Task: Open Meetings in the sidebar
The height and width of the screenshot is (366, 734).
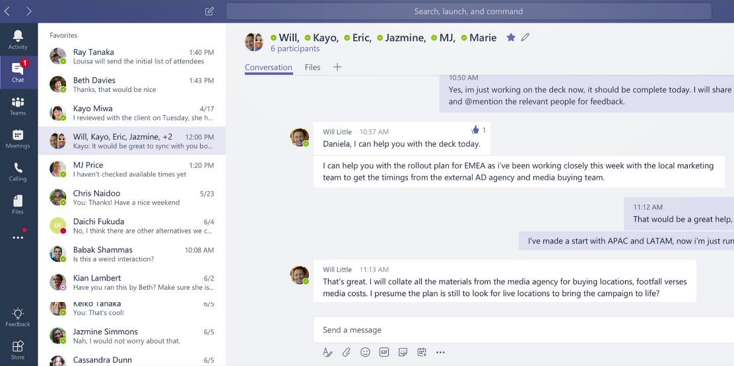Action: coord(18,139)
